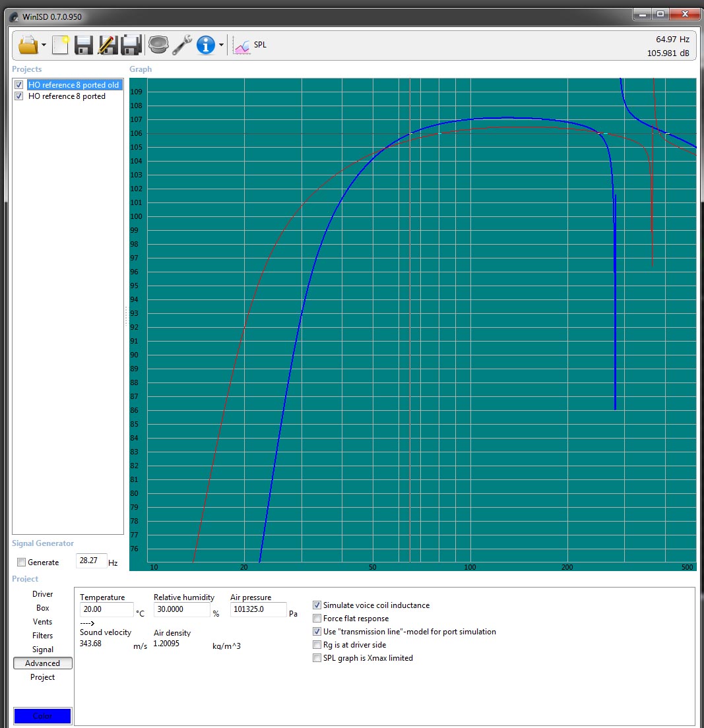Screen dimensions: 704x728
Task: Click the Air density value 1.20095
Action: [x=166, y=644]
